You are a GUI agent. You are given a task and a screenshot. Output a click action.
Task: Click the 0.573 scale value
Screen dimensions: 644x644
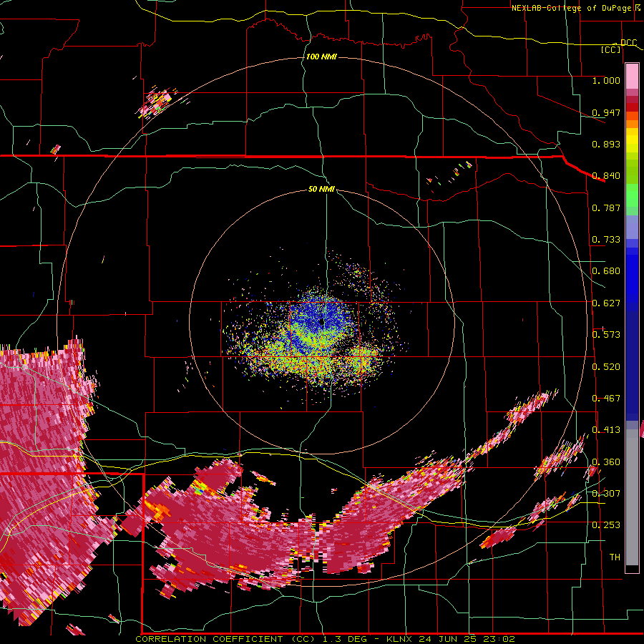(x=606, y=335)
